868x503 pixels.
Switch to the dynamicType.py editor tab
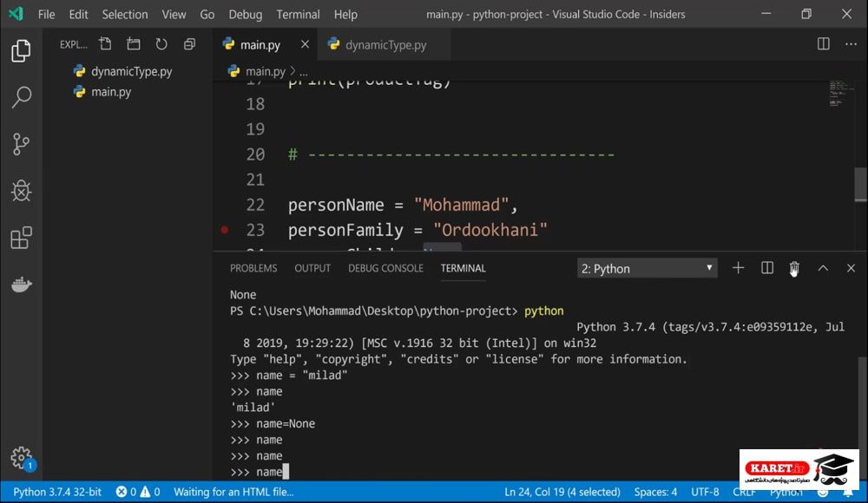[385, 45]
